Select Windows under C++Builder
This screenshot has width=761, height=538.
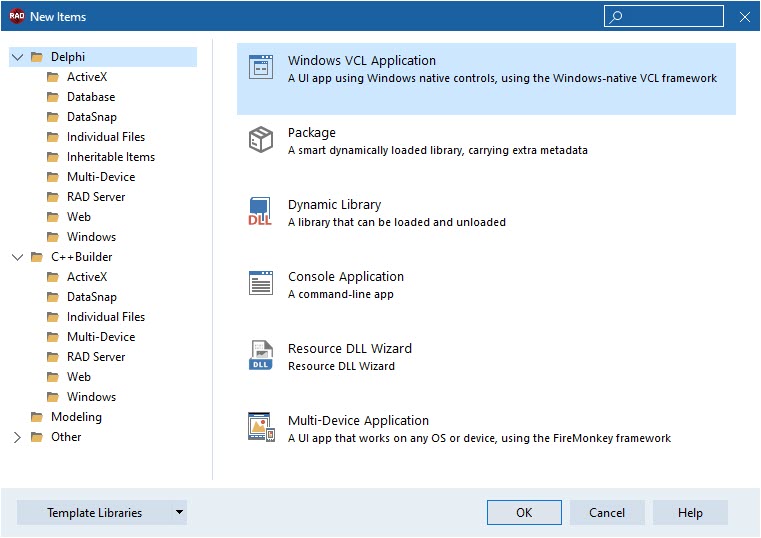[x=91, y=397]
